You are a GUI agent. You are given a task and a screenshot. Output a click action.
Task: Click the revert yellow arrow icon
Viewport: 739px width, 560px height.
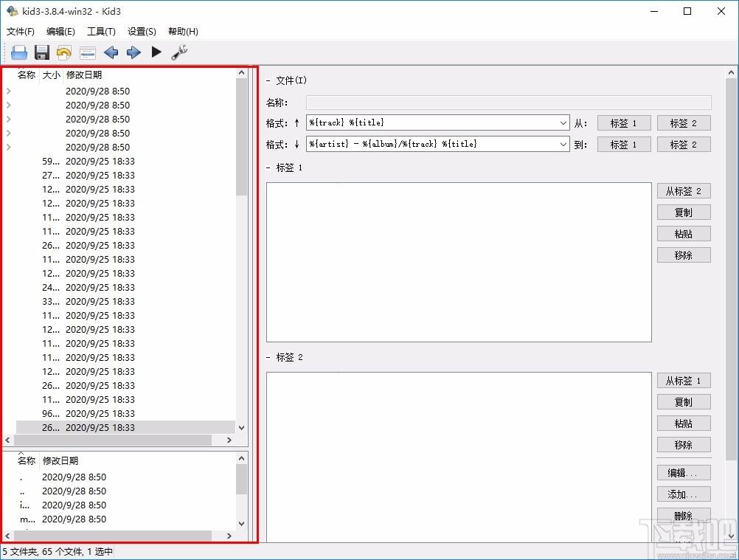(64, 52)
